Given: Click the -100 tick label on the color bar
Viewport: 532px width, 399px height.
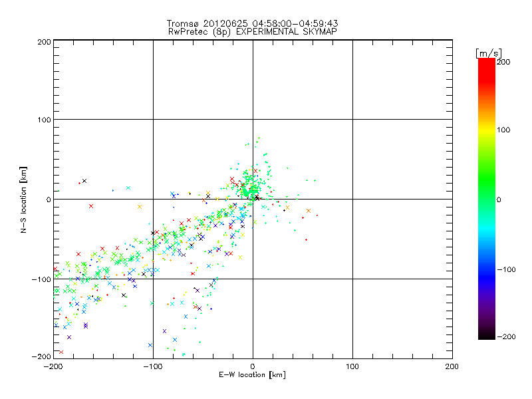Looking at the screenshot, I should click(508, 269).
